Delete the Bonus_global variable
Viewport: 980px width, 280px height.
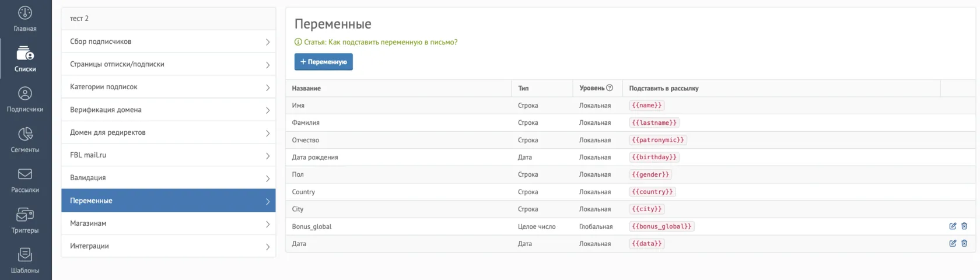click(x=964, y=226)
